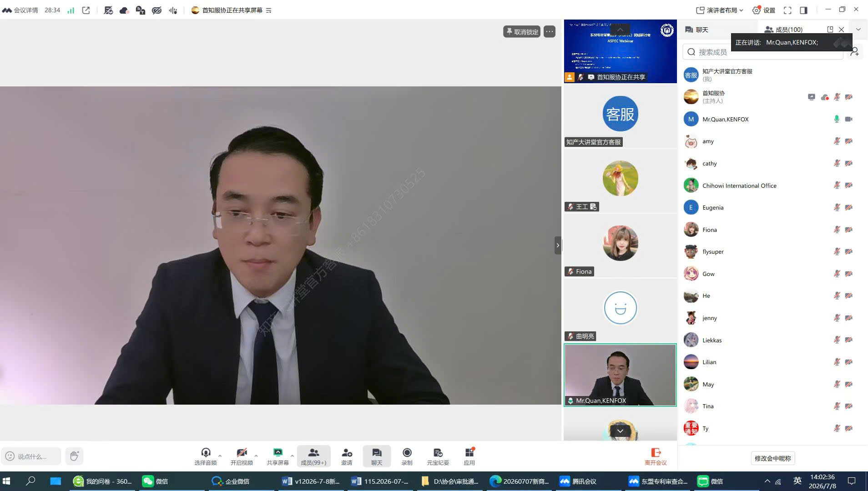The image size is (868, 491).
Task: Click 取消锁定 to unpin video
Action: [x=522, y=32]
